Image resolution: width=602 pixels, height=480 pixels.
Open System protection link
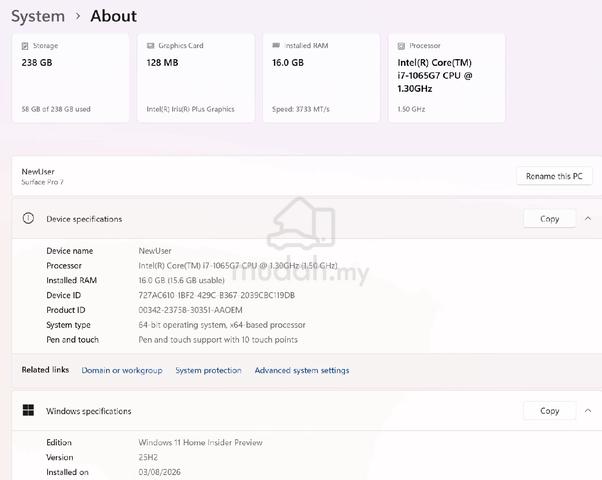208,370
